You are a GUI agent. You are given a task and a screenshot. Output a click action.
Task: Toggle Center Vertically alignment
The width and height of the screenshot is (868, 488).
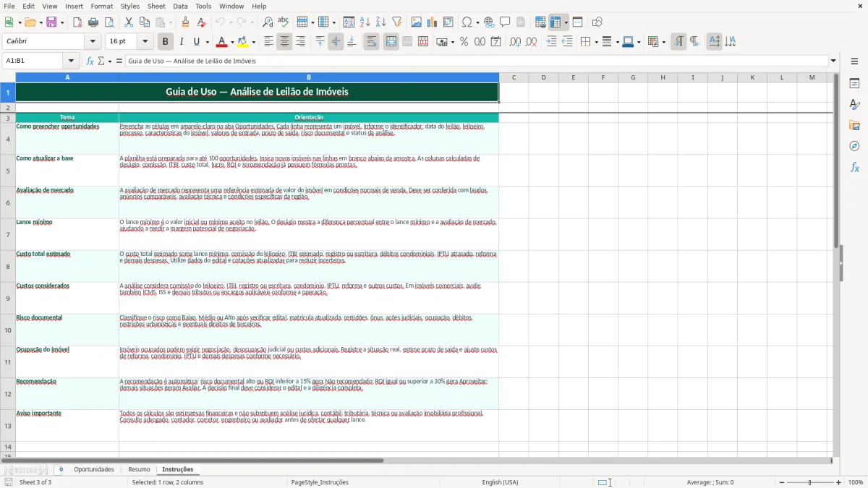[x=336, y=42]
